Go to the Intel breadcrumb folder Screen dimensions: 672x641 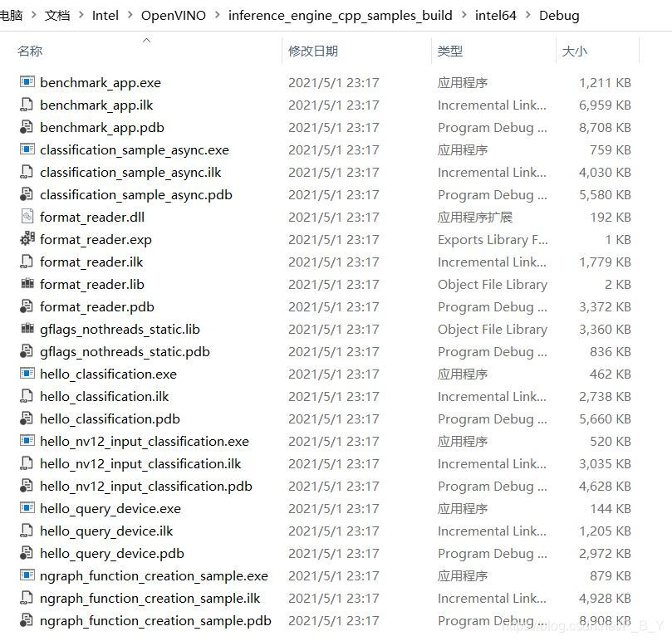pyautogui.click(x=105, y=16)
